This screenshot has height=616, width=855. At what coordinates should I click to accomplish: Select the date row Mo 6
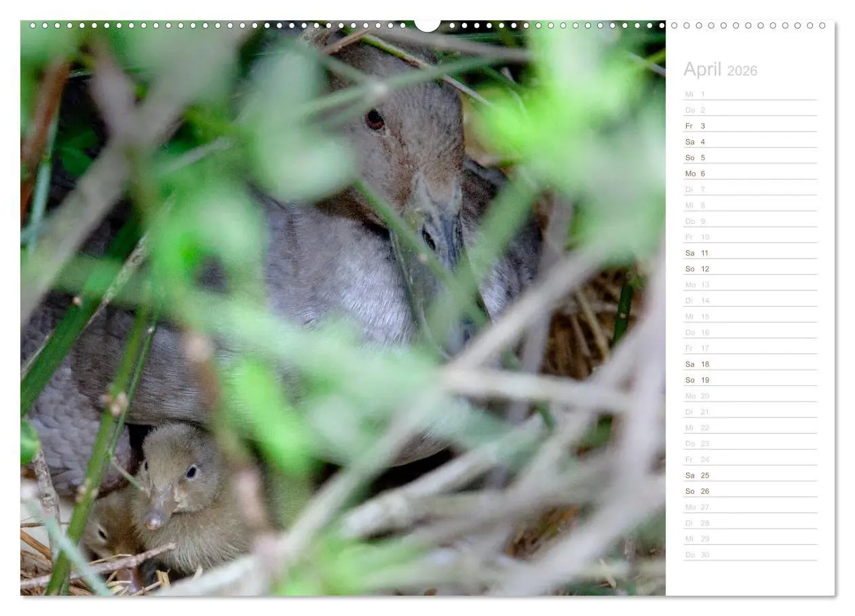pyautogui.click(x=750, y=173)
